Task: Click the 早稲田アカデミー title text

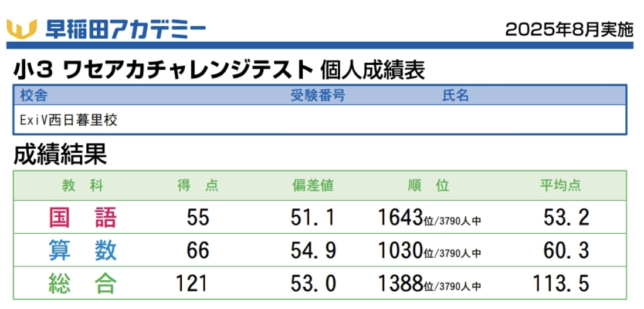Action: (126, 29)
